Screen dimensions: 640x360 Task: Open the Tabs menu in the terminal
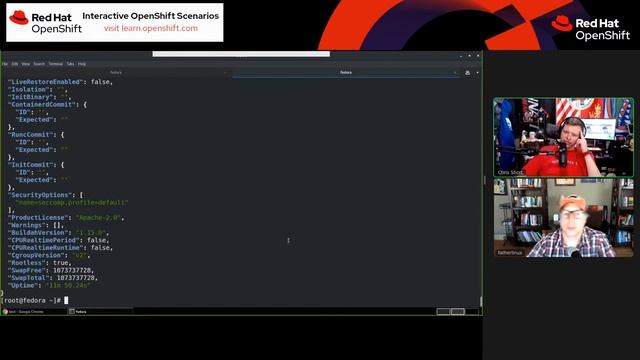(x=70, y=64)
